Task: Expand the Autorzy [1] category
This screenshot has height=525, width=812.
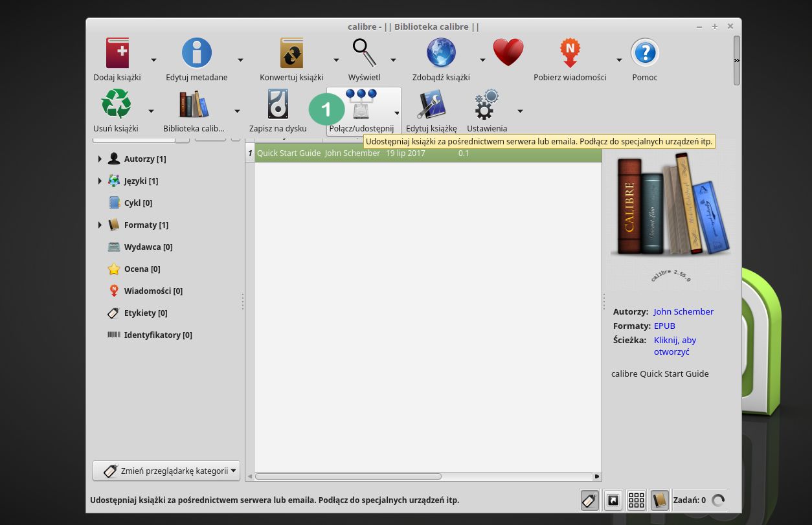Action: click(x=100, y=159)
